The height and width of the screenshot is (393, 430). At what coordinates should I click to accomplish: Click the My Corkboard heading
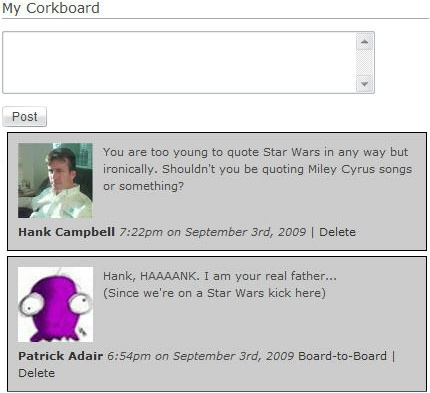51,8
